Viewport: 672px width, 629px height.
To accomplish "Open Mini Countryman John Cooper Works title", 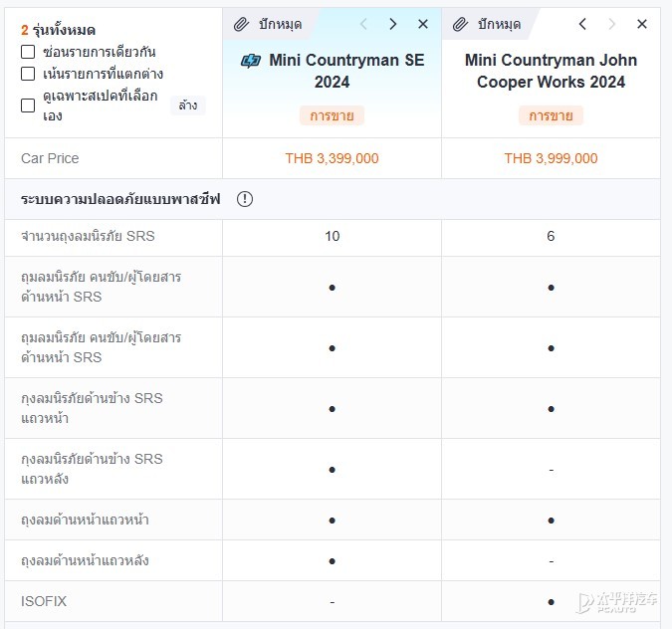I will (551, 71).
